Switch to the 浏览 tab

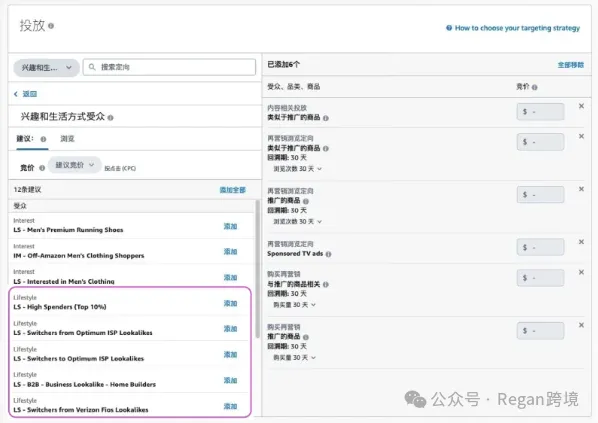click(67, 139)
